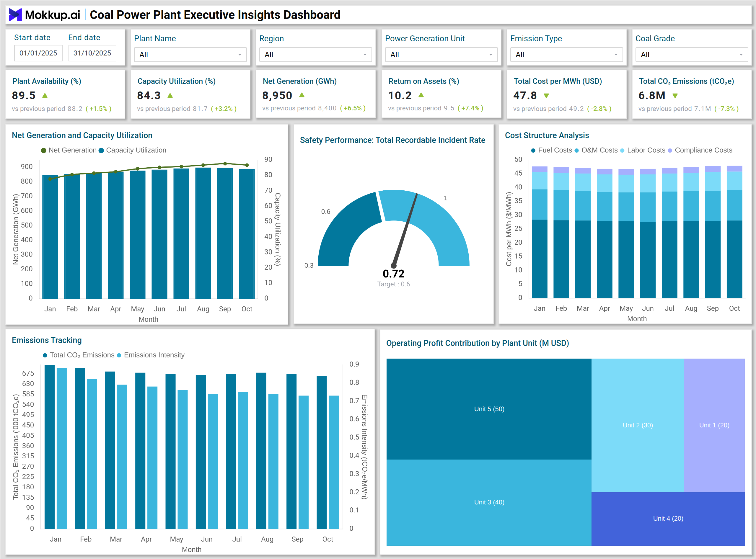Toggle Total CO₂ Emissions legend item
Screen dimensions: 756x559
(x=79, y=355)
